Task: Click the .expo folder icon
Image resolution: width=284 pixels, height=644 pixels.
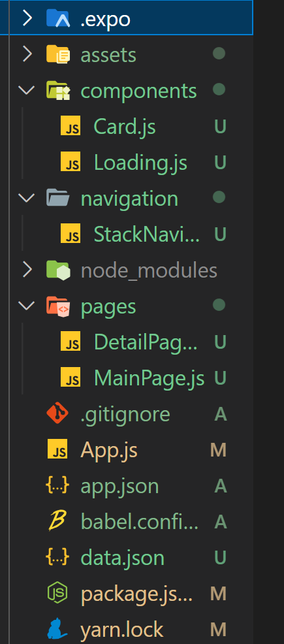Action: pyautogui.click(x=58, y=18)
